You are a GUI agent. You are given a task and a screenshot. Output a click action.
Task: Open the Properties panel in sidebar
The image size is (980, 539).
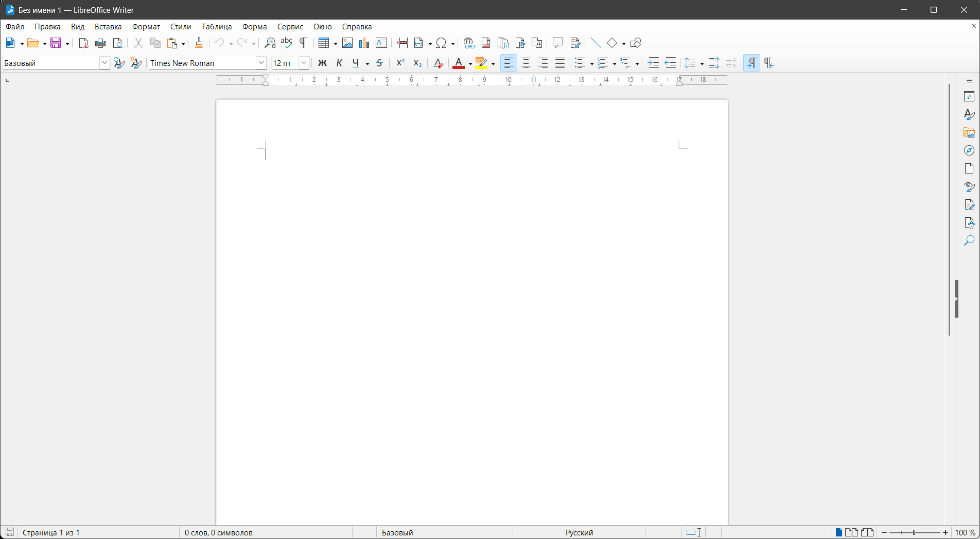(969, 97)
